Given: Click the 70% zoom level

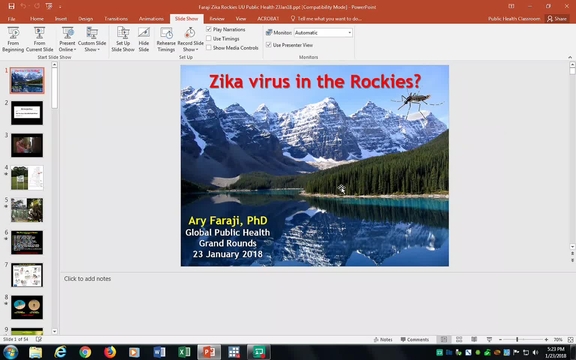Looking at the screenshot, I should tap(558, 340).
